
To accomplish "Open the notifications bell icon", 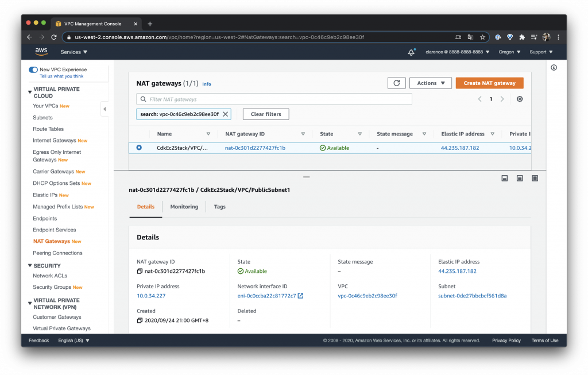I will coord(411,52).
